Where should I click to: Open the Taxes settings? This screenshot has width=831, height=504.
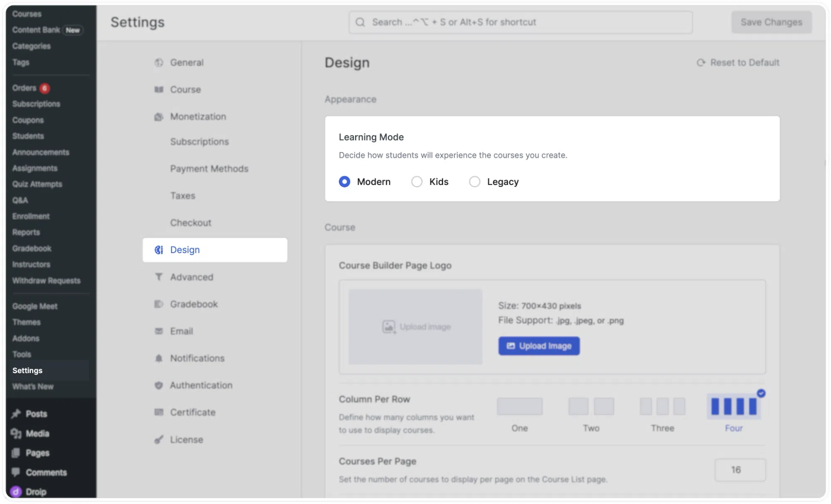click(182, 196)
